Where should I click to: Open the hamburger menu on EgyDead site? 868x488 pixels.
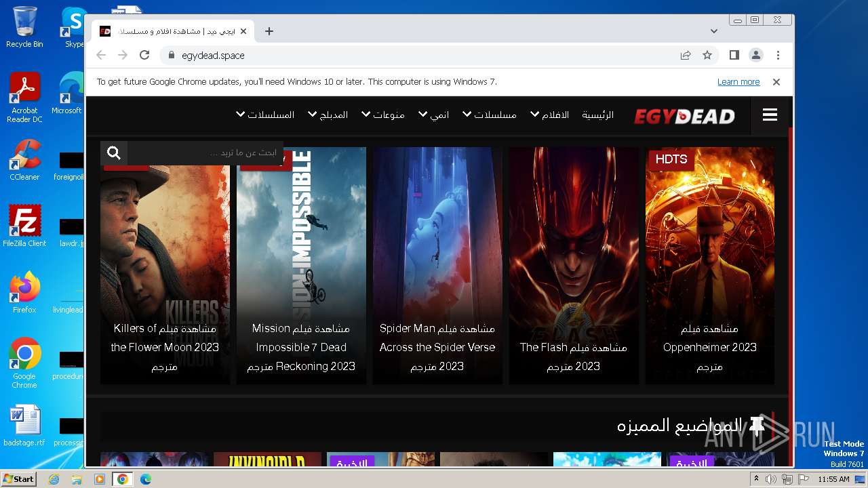pyautogui.click(x=770, y=115)
